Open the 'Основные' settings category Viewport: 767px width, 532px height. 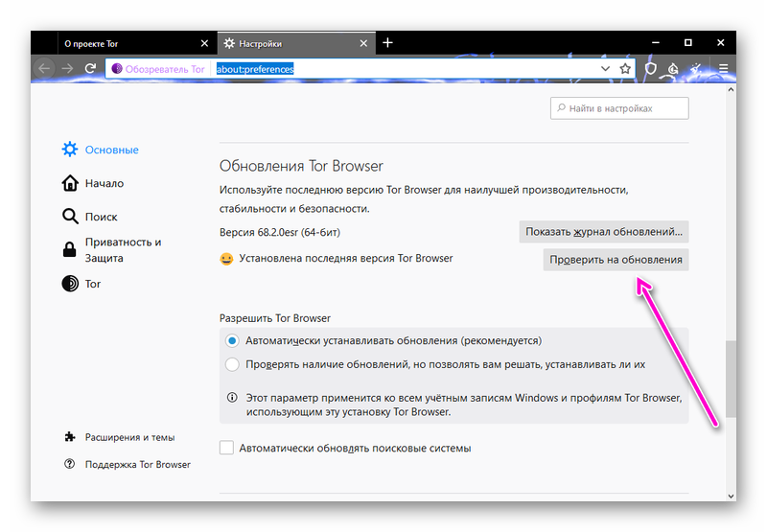coord(101,150)
